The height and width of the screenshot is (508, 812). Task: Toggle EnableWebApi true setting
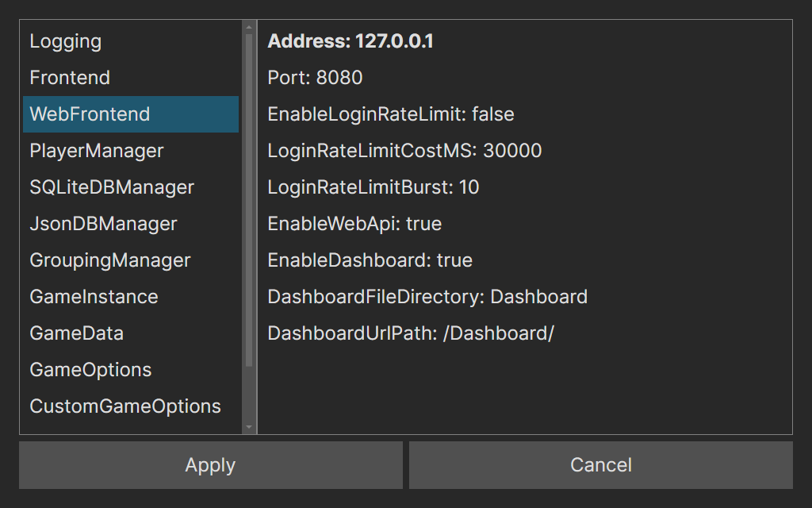354,224
